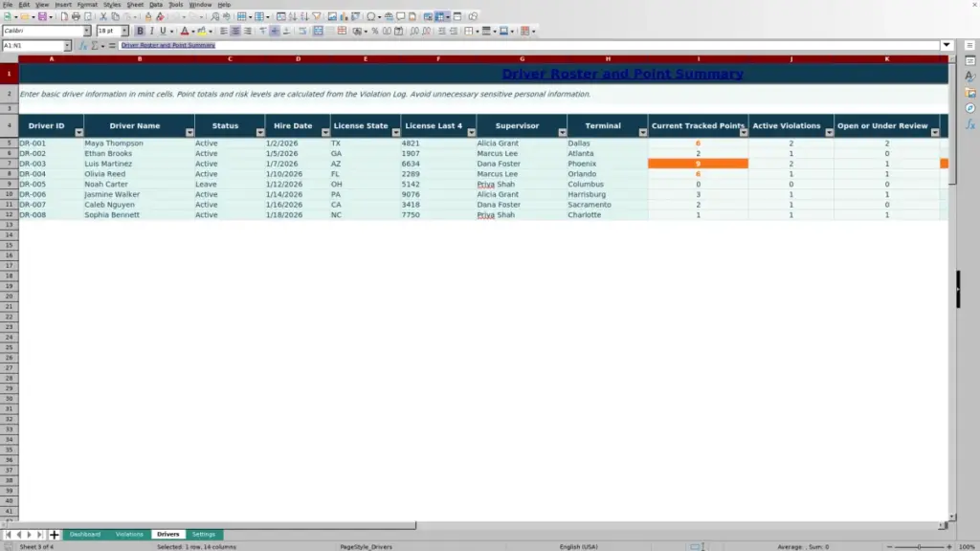The image size is (980, 551).
Task: Select row 7 header
Action: [9, 164]
